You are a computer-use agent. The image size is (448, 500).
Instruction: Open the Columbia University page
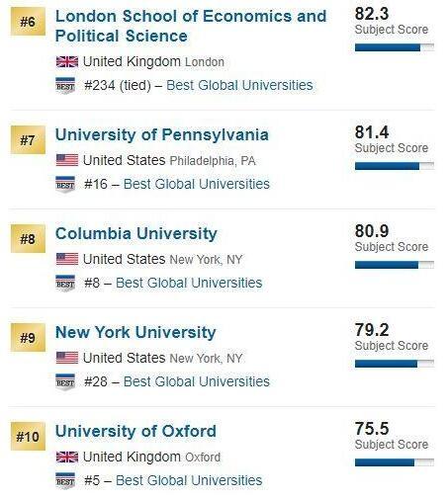pos(136,233)
